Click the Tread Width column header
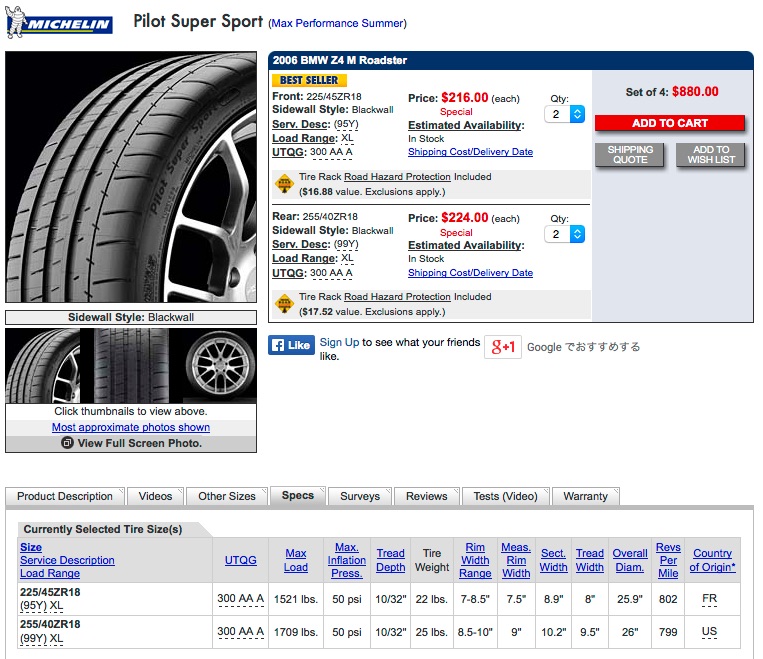This screenshot has height=659, width=763. coord(590,560)
